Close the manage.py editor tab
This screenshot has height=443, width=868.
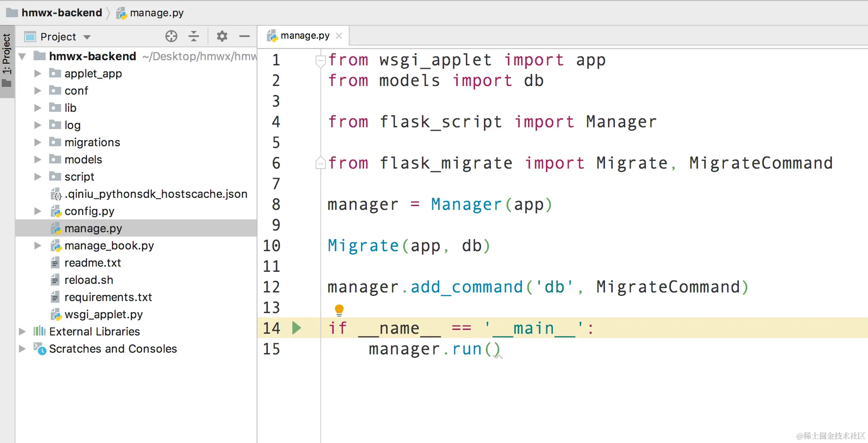[x=339, y=36]
